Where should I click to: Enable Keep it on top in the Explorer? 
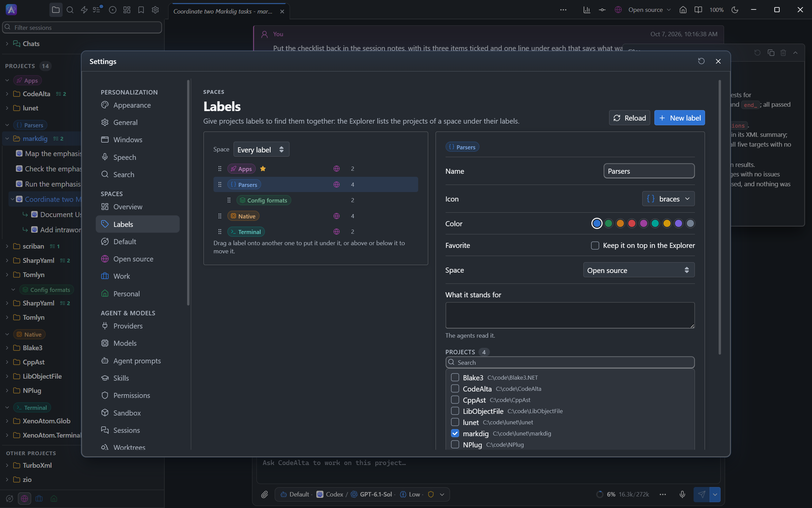pyautogui.click(x=595, y=246)
